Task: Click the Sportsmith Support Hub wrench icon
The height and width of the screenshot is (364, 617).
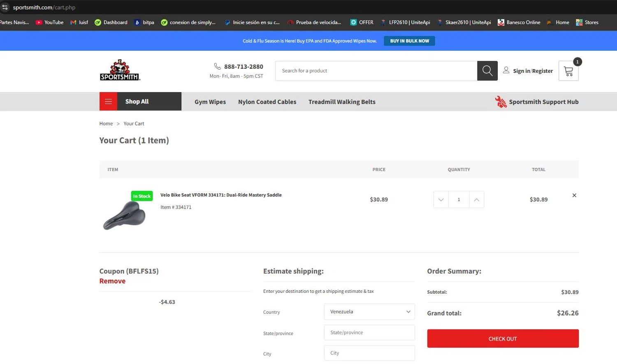Action: point(501,102)
